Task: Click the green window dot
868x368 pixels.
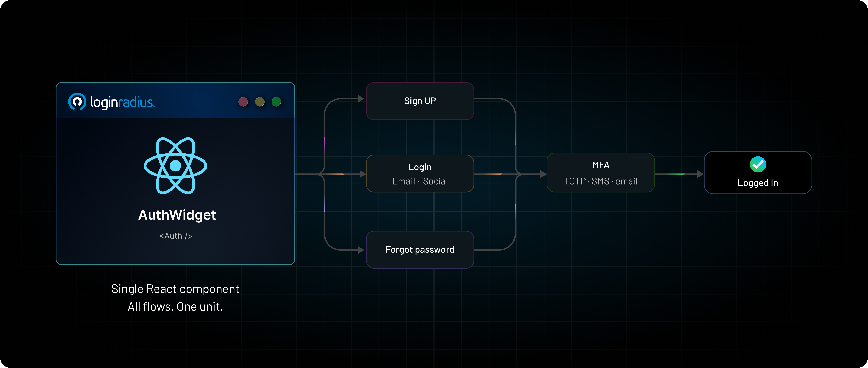Action: 276,101
